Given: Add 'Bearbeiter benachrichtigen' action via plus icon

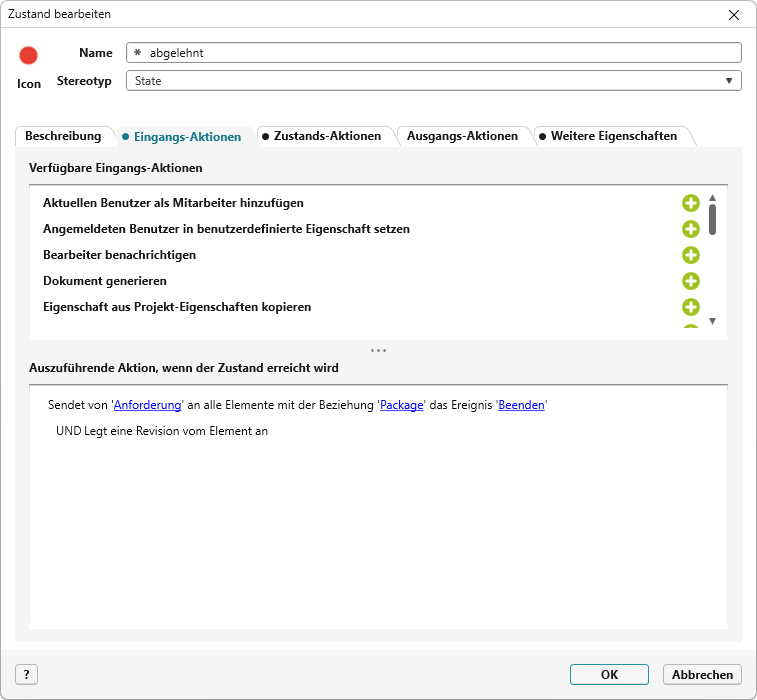Looking at the screenshot, I should tap(690, 255).
